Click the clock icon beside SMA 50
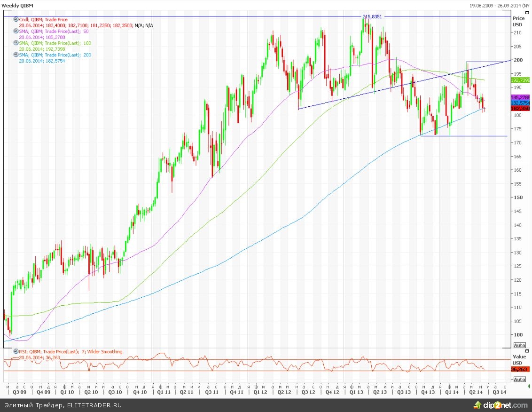 (x=16, y=31)
